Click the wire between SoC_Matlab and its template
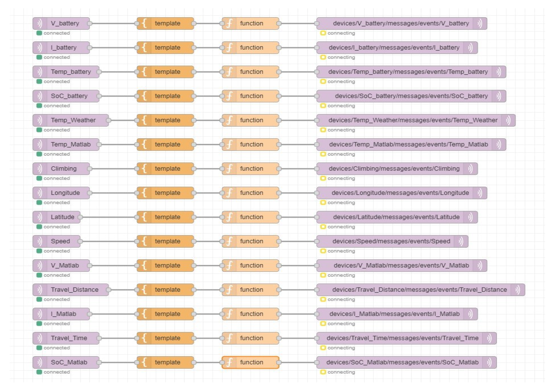 coord(118,362)
